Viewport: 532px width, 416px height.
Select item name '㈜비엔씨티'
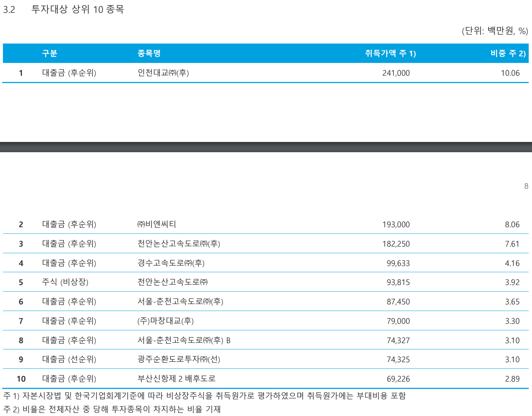[157, 224]
